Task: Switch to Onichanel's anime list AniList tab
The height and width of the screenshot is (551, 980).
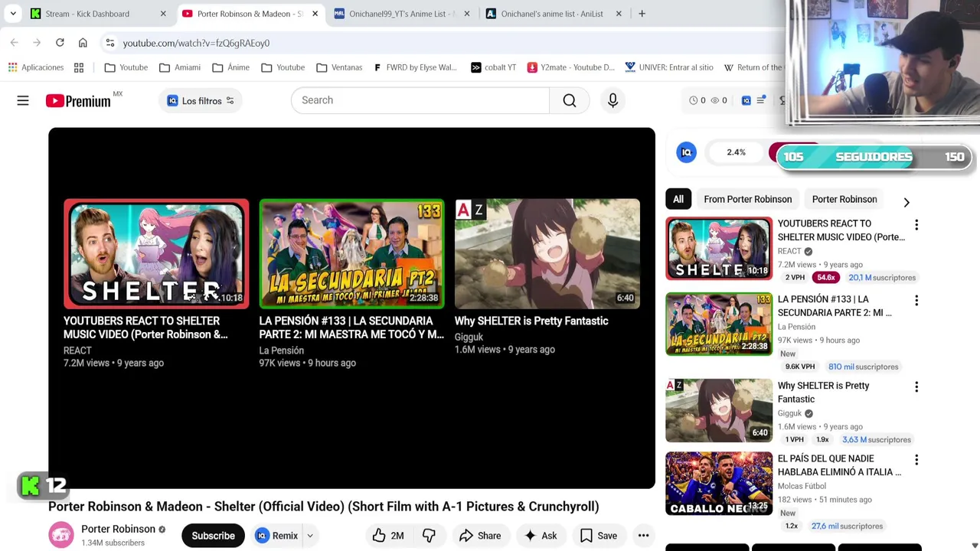Action: 552,14
